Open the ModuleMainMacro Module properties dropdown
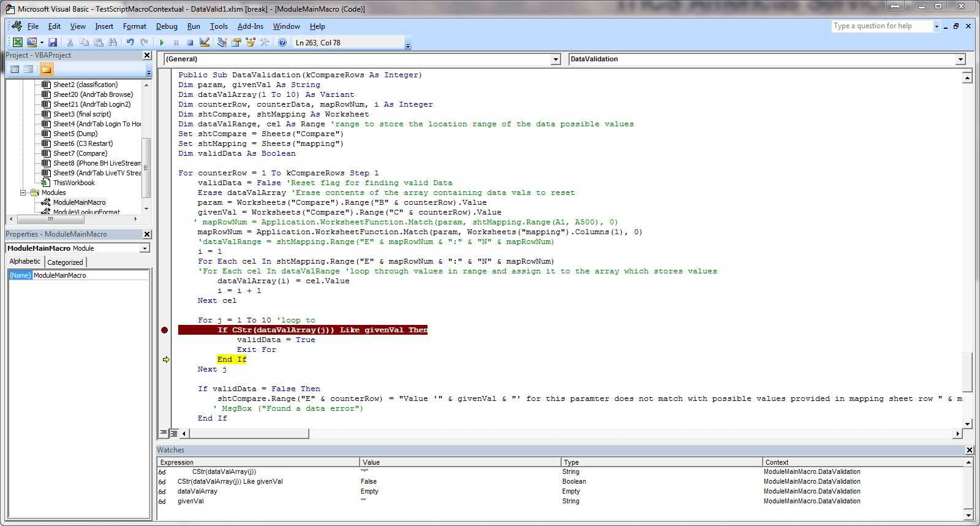This screenshot has width=980, height=526. pos(145,248)
